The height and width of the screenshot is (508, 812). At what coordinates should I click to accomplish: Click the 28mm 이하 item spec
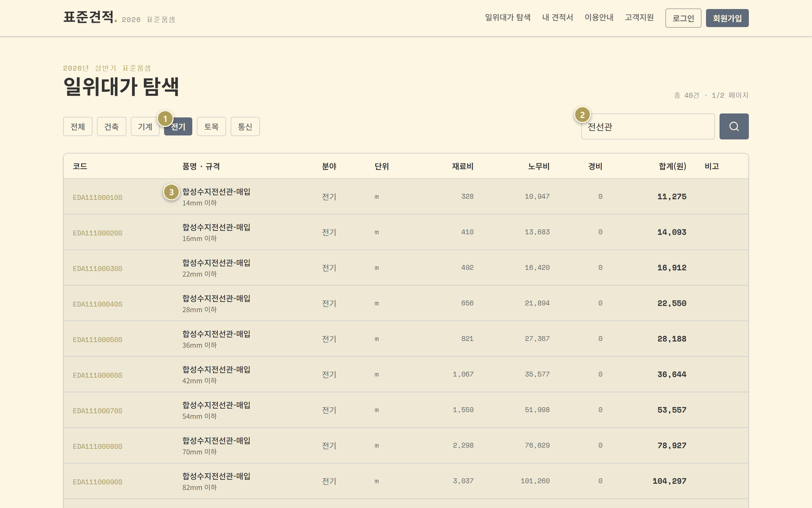tap(200, 310)
